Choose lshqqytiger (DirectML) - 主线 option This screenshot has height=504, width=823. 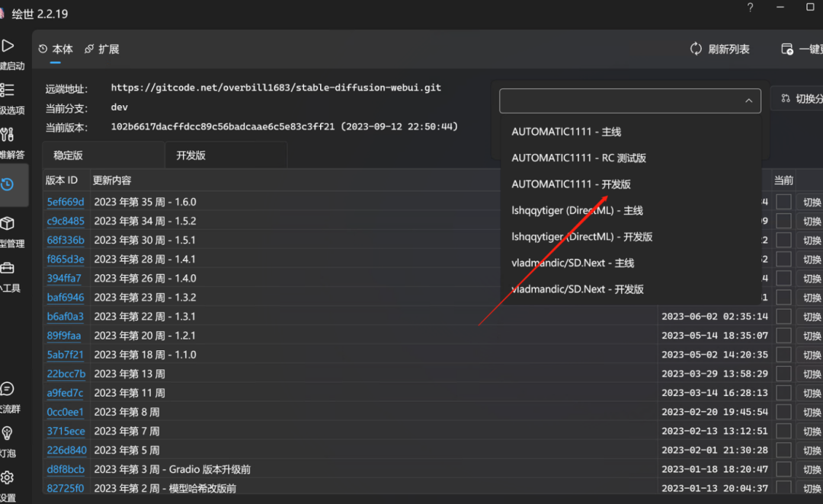(630, 210)
